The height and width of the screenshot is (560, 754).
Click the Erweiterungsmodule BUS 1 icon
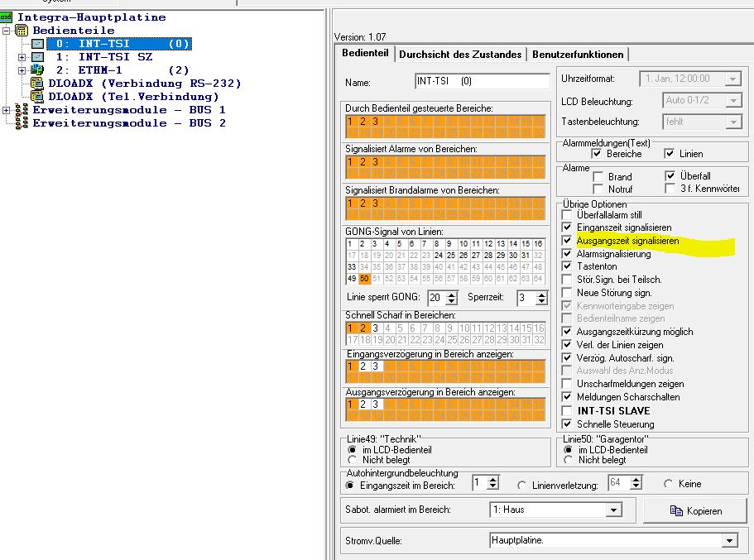(22, 110)
